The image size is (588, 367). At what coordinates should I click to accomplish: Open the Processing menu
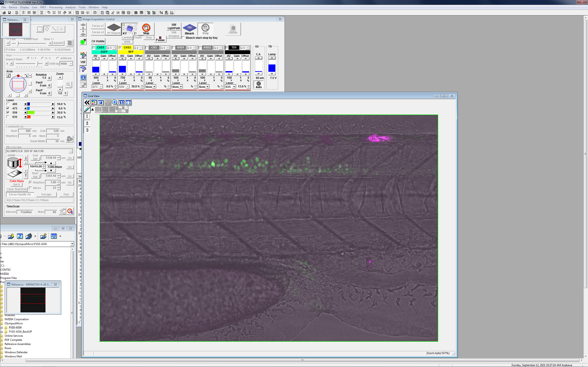(56, 7)
